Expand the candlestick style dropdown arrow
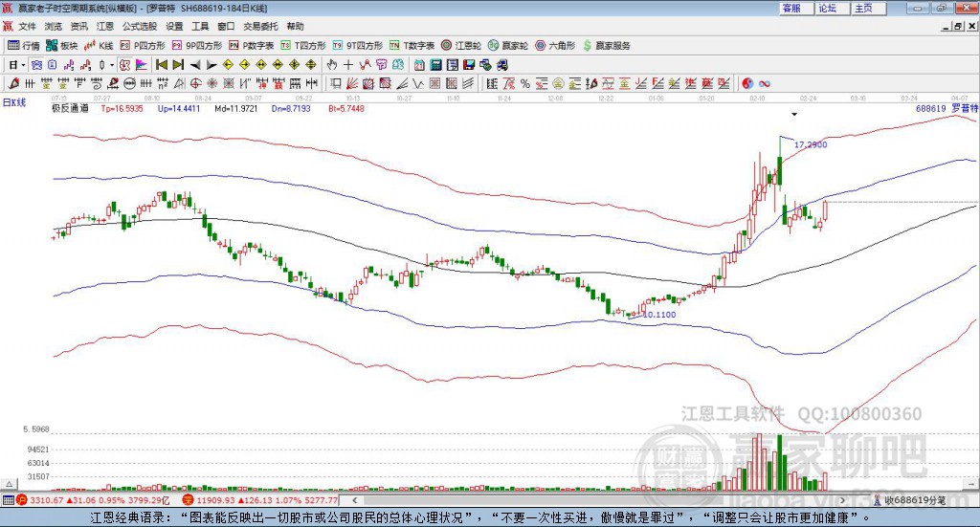Viewport: 980px width, 527px height. coord(112,65)
